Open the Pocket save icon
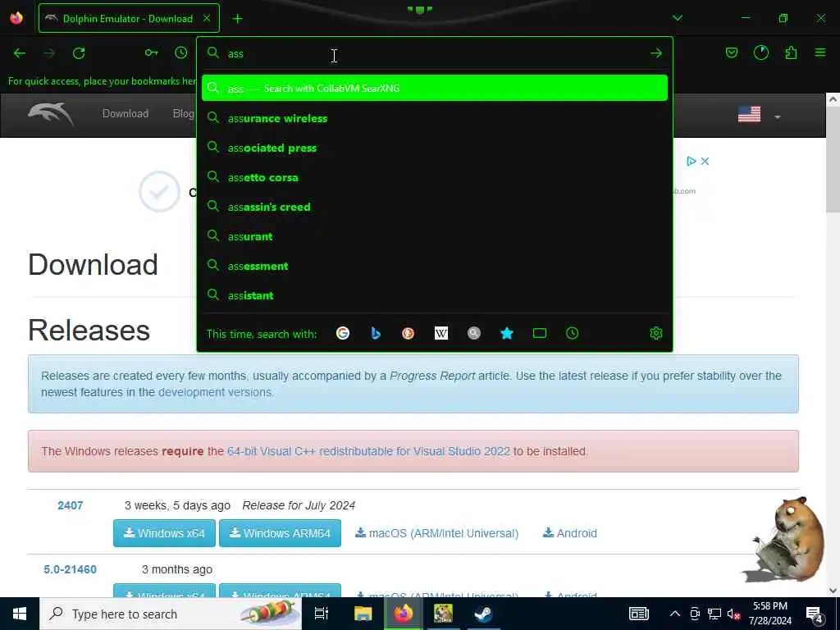Screen dimensions: 840x630 point(731,52)
